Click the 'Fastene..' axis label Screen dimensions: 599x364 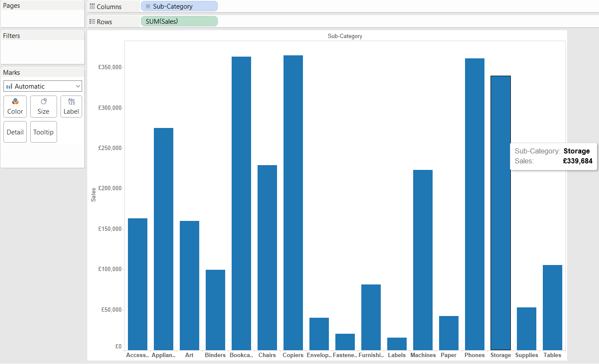click(345, 355)
